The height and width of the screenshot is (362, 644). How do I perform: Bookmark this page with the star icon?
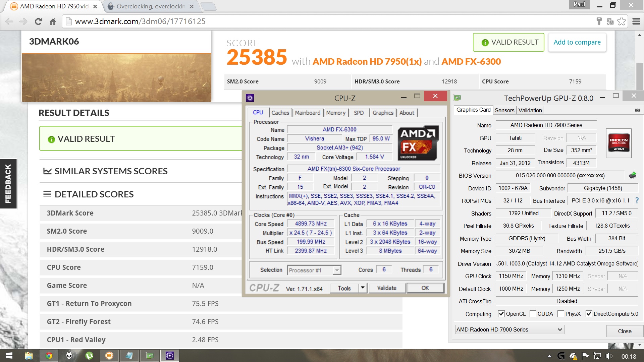622,21
